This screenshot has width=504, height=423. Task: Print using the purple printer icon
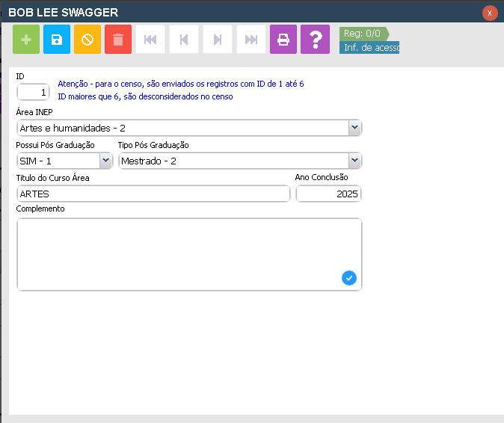283,40
